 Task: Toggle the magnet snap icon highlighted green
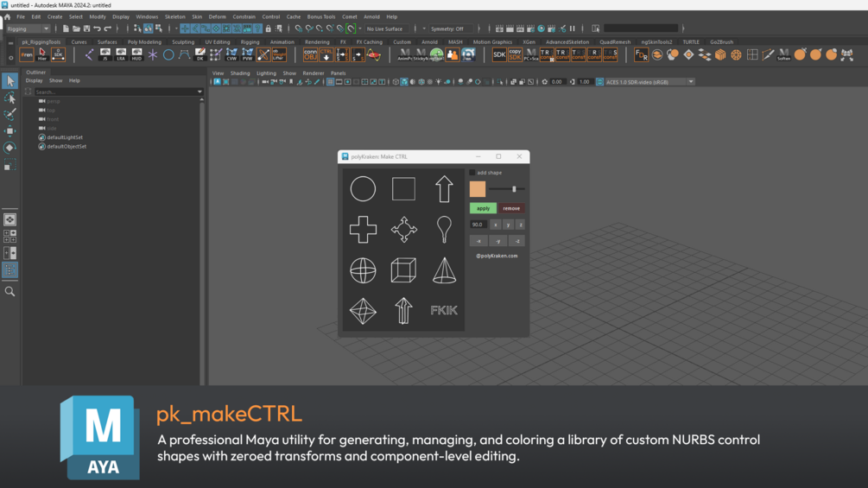[351, 29]
